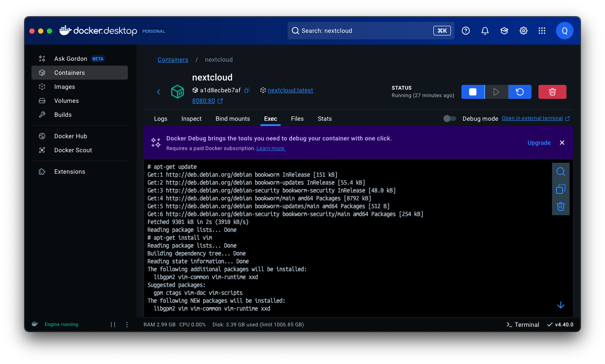The width and height of the screenshot is (605, 364).
Task: Delete the nextcloud container with trash button
Action: pyautogui.click(x=552, y=92)
